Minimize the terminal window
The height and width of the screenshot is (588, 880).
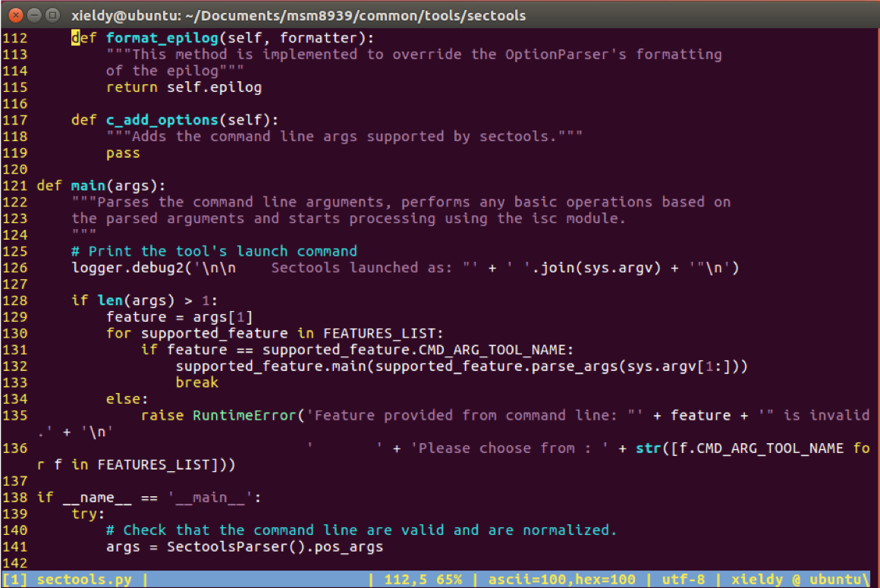tap(34, 14)
